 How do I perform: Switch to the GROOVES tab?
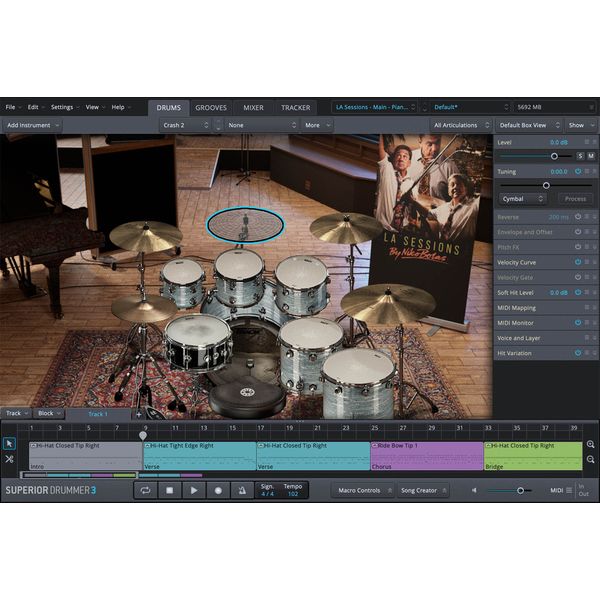point(211,108)
